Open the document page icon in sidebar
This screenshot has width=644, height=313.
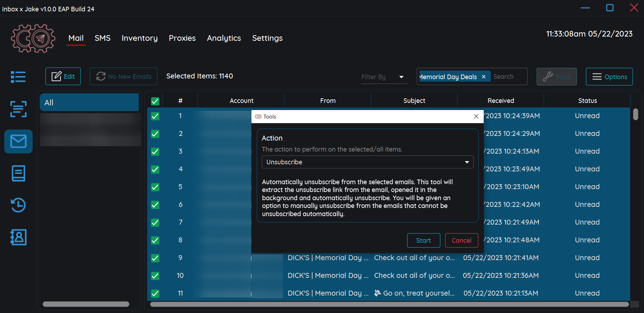(x=18, y=173)
